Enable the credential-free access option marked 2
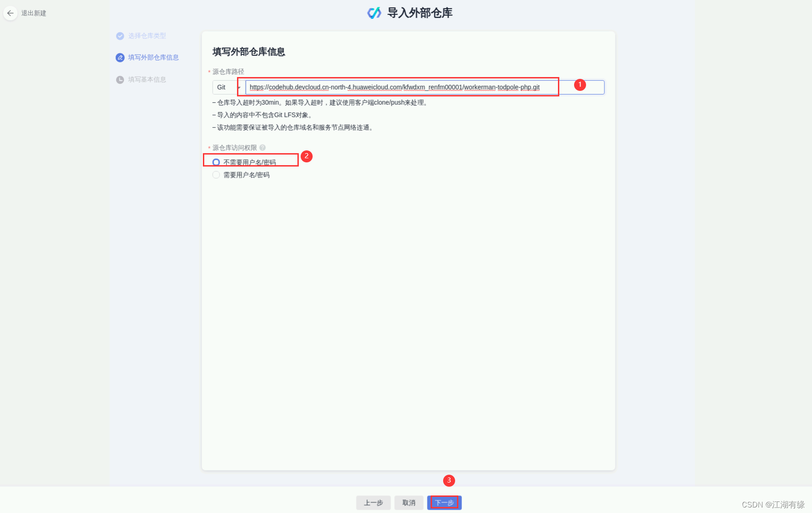This screenshot has width=812, height=513. coord(216,162)
